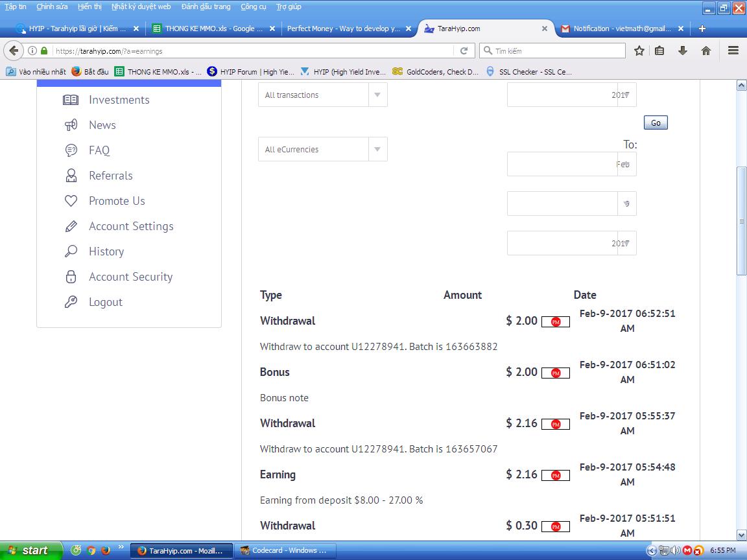Click the page vertical scrollbar thumb
747x560 pixels.
tap(741, 220)
